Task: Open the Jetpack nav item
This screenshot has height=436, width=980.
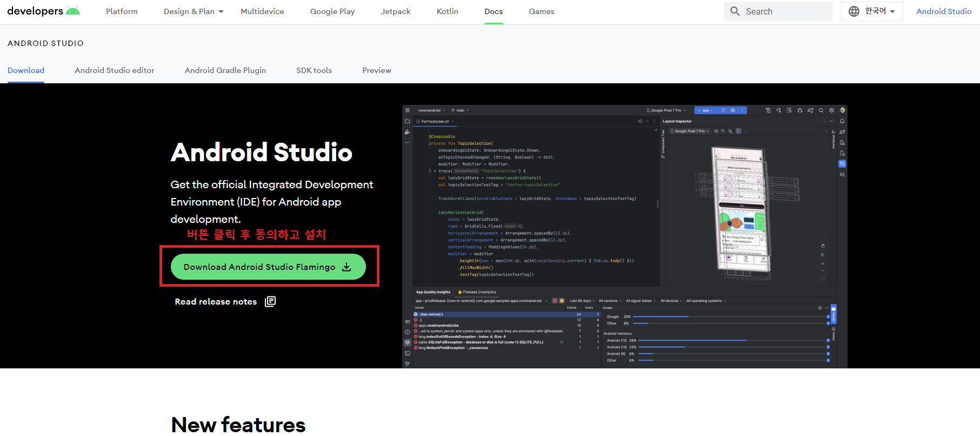Action: (396, 11)
